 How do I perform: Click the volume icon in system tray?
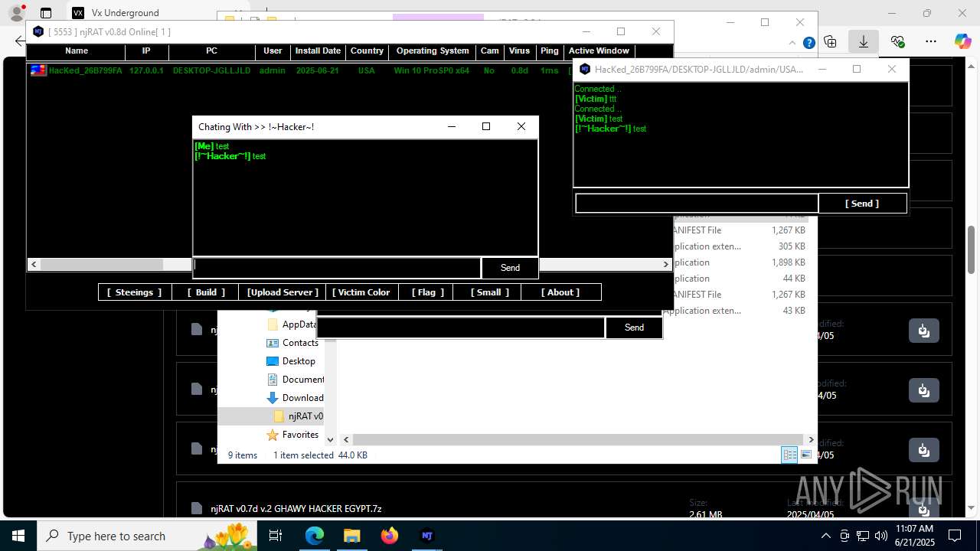click(881, 536)
